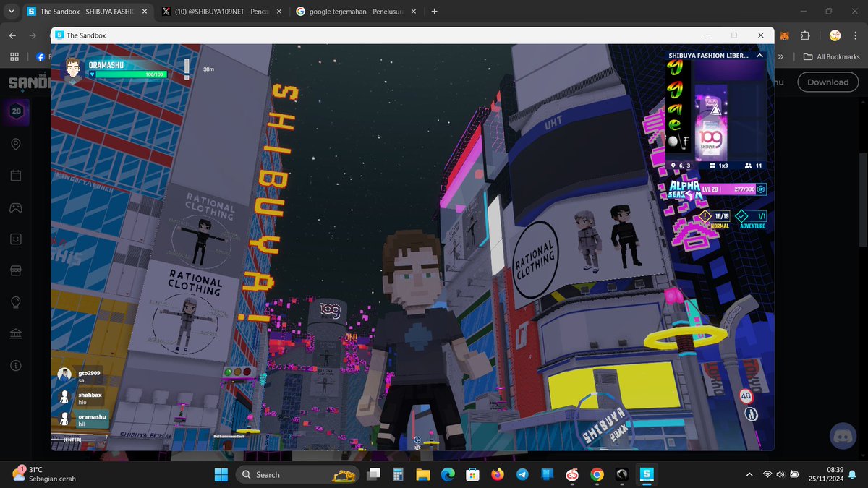Click the chat Enter input prompt

[x=72, y=439]
